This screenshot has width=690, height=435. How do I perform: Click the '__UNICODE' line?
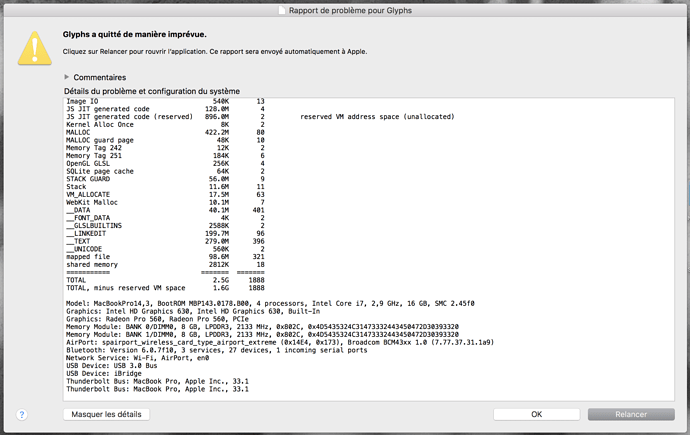[x=165, y=249]
